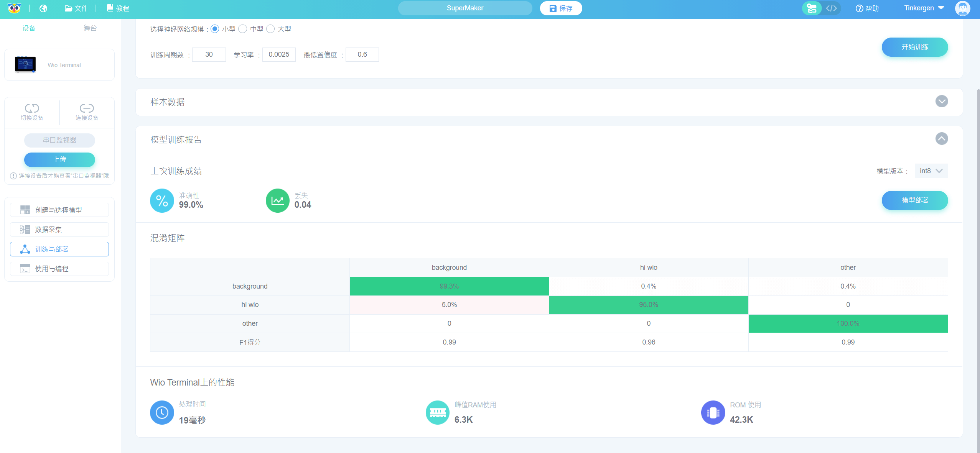This screenshot has height=453, width=980.
Task: Switch to block mode icon
Action: pyautogui.click(x=812, y=8)
